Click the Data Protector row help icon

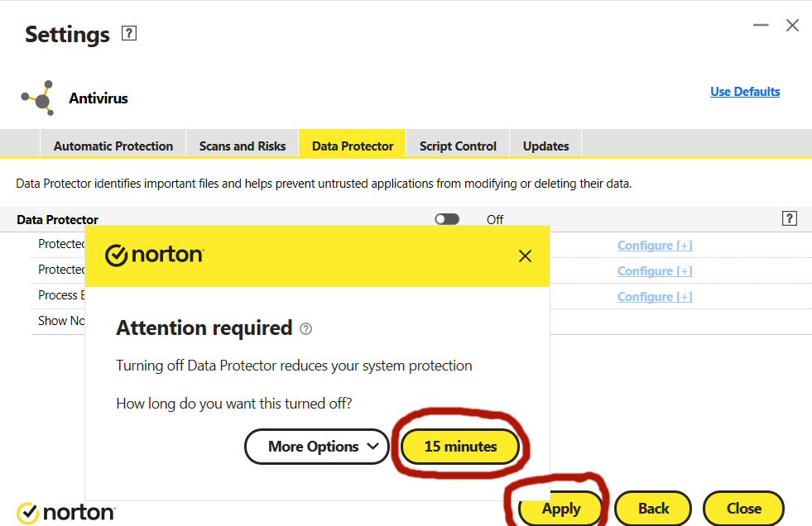(x=789, y=219)
